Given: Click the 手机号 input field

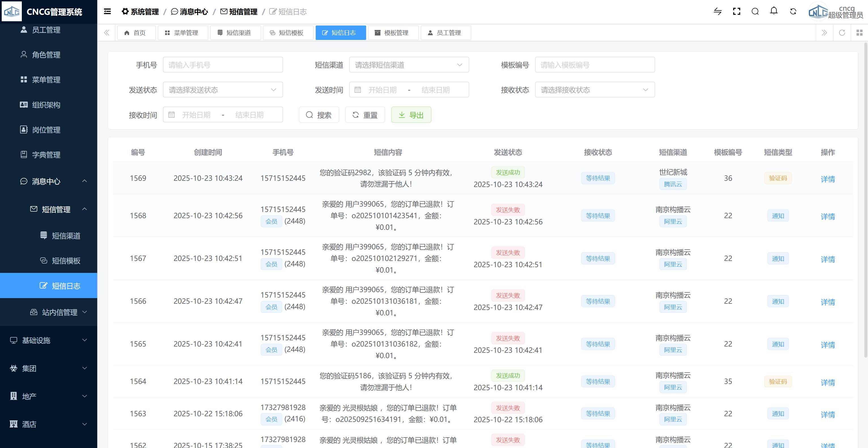Looking at the screenshot, I should coord(223,65).
